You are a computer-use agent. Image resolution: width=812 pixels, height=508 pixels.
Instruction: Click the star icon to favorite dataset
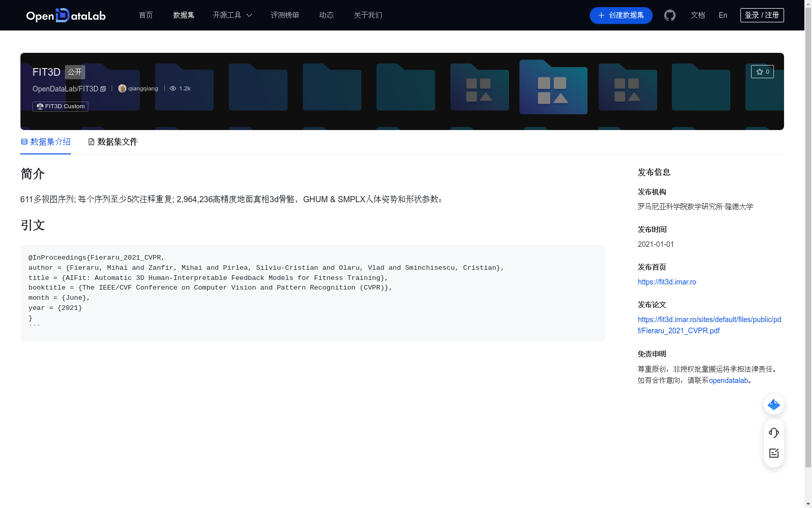point(760,72)
